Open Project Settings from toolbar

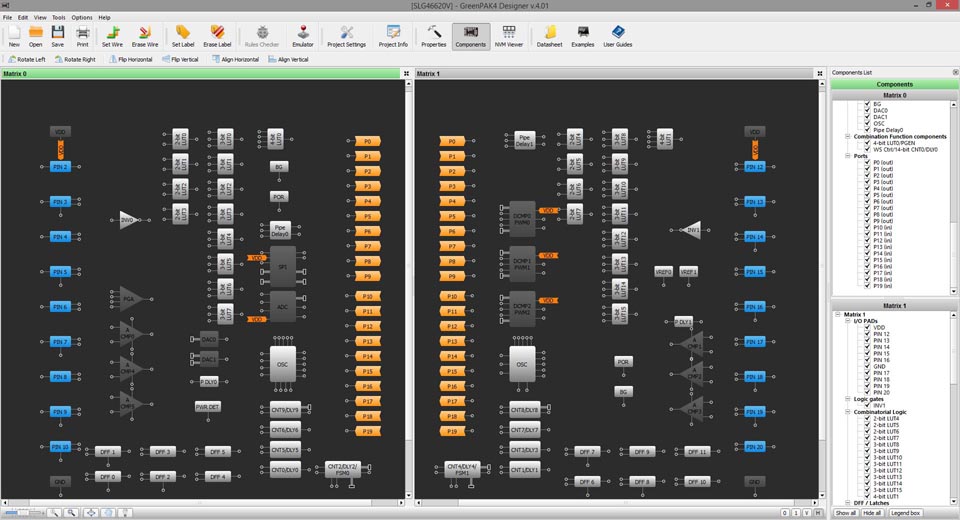point(347,36)
